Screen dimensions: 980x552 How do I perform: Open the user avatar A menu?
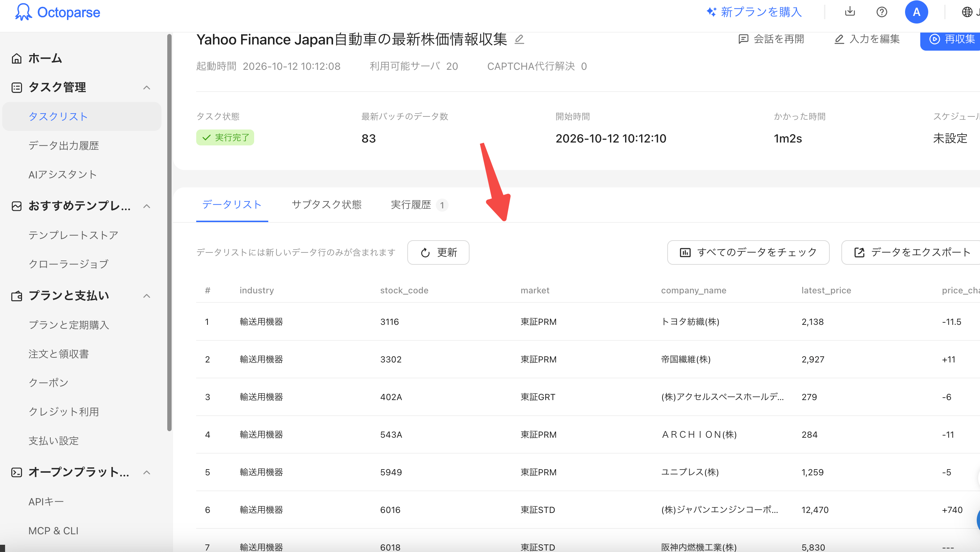[916, 12]
